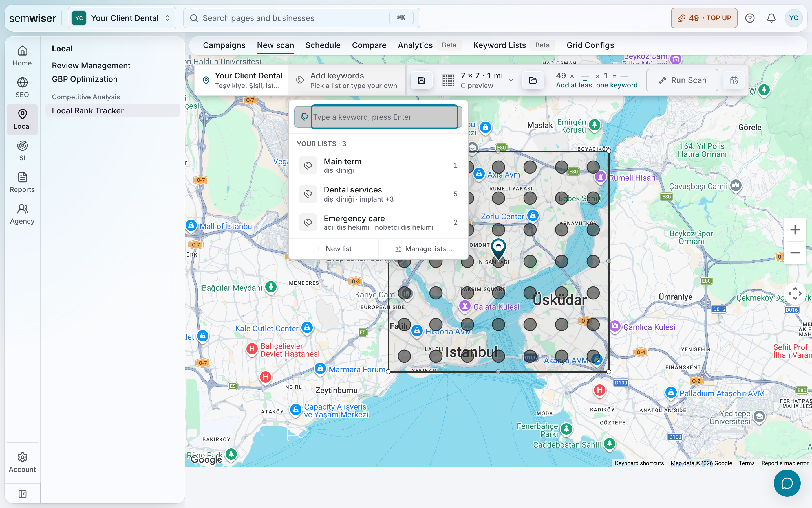Open the Reports sidebar section
812x508 pixels.
(22, 182)
